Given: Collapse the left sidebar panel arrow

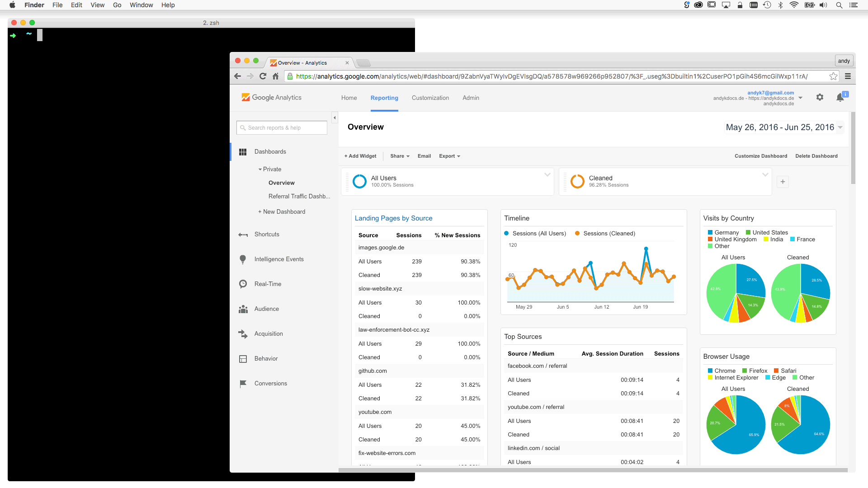Looking at the screenshot, I should click(x=335, y=118).
